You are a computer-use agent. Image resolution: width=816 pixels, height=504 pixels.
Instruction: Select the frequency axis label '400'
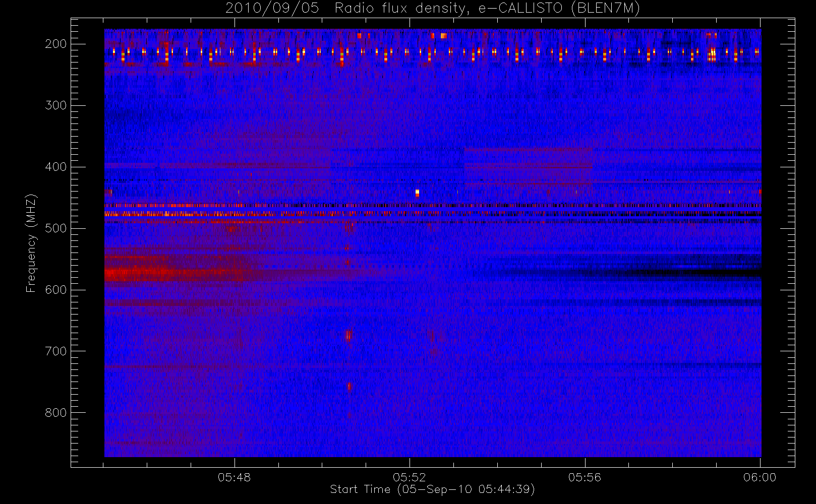pyautogui.click(x=55, y=167)
